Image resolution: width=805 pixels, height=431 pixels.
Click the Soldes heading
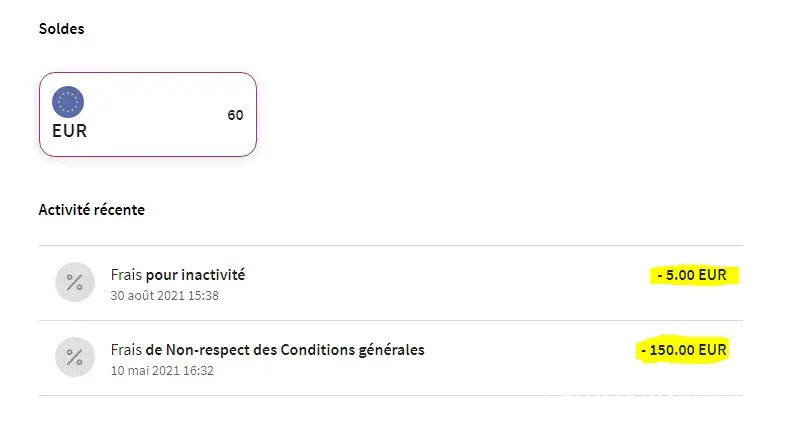click(61, 29)
